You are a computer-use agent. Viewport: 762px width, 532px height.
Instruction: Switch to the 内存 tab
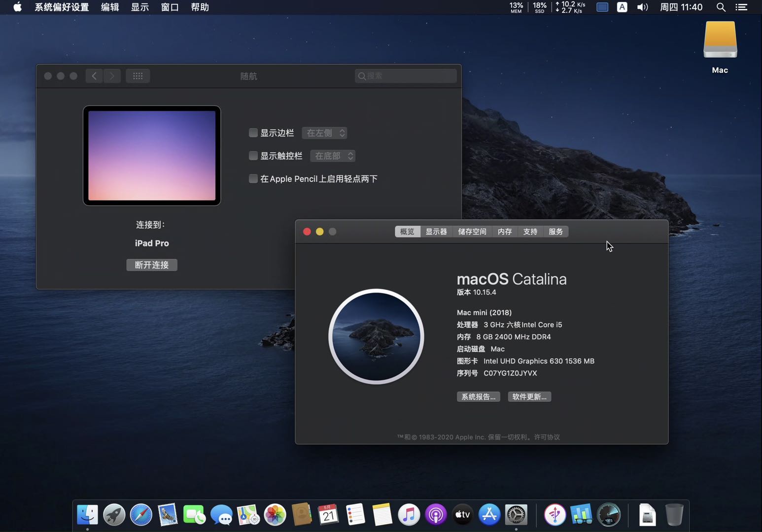coord(505,232)
